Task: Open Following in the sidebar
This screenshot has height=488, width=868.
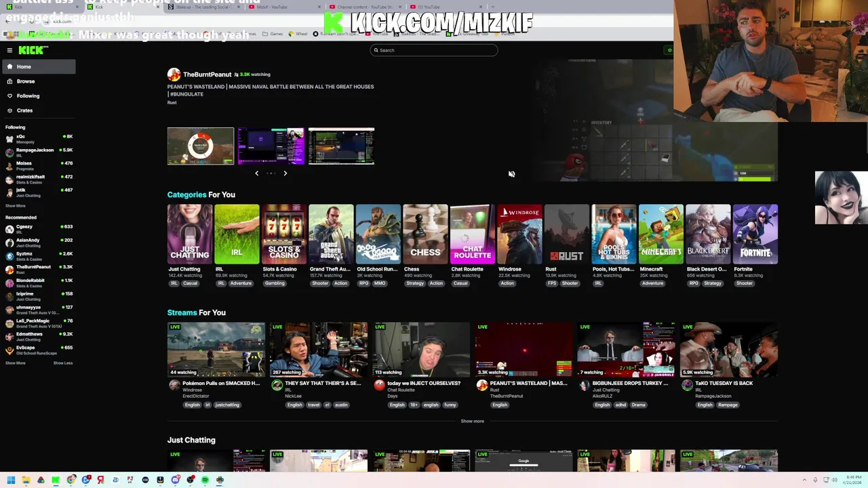Action: point(38,96)
